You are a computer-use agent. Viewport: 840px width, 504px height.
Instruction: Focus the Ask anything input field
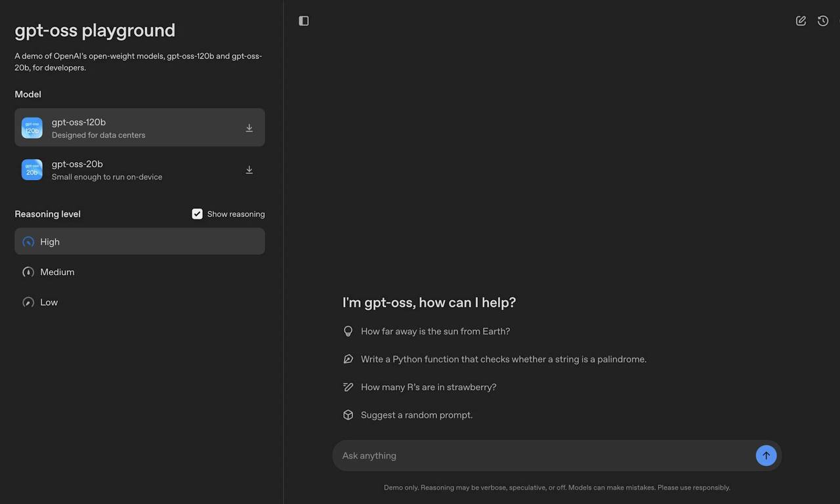[545, 455]
